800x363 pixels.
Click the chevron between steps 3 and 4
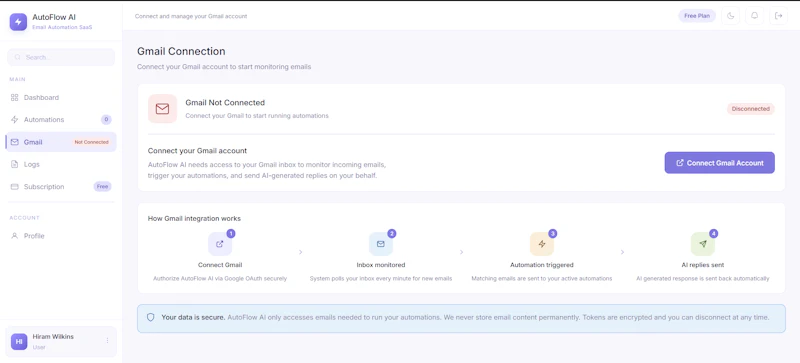pos(622,252)
